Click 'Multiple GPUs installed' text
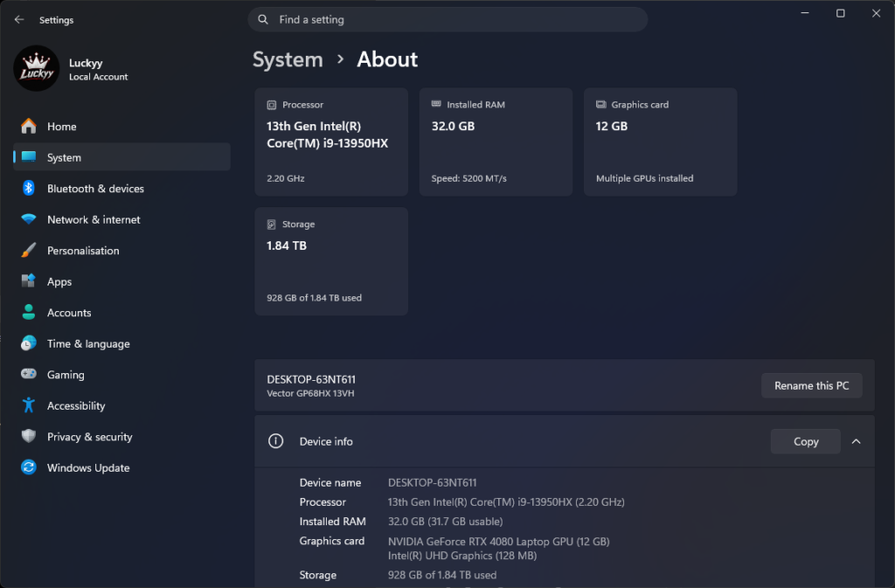Viewport: 895px width, 588px height. click(x=644, y=178)
